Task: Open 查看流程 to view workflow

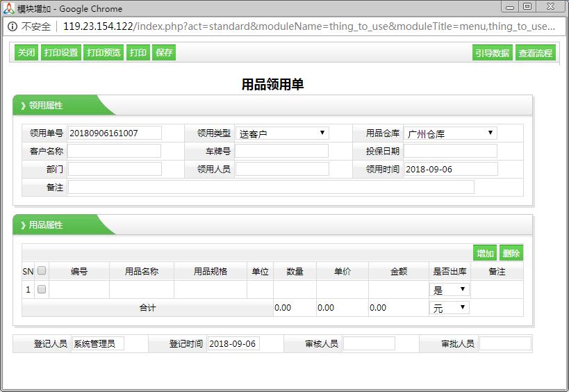Action: point(535,53)
